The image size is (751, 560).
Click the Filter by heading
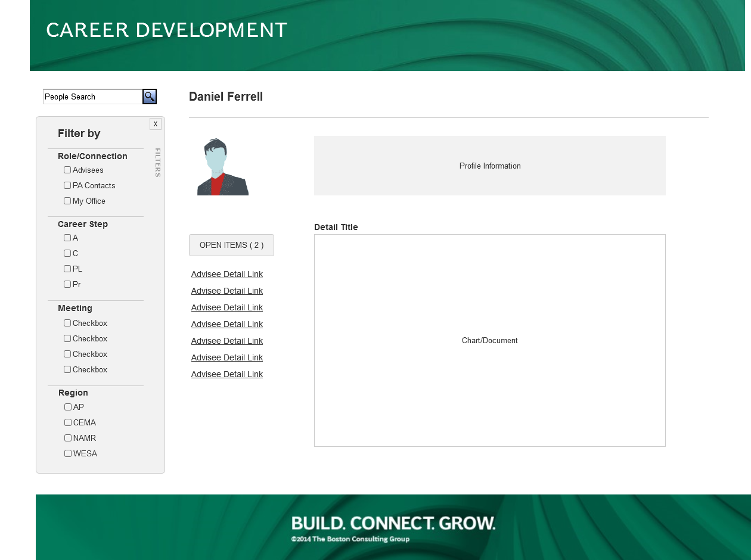(79, 133)
